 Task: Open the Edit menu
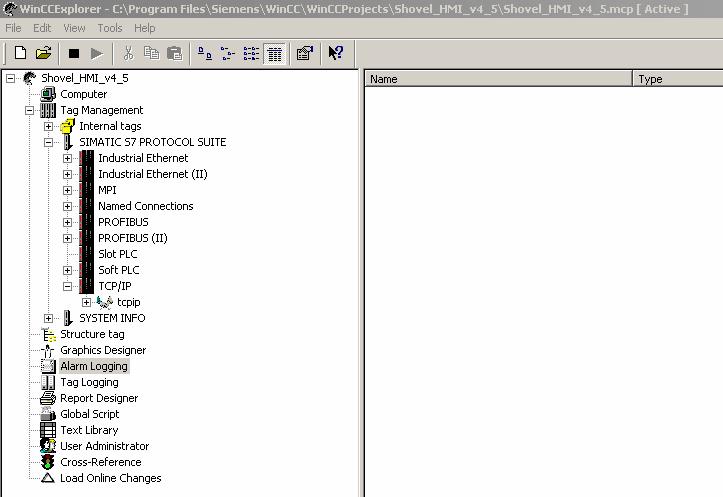[x=42, y=28]
